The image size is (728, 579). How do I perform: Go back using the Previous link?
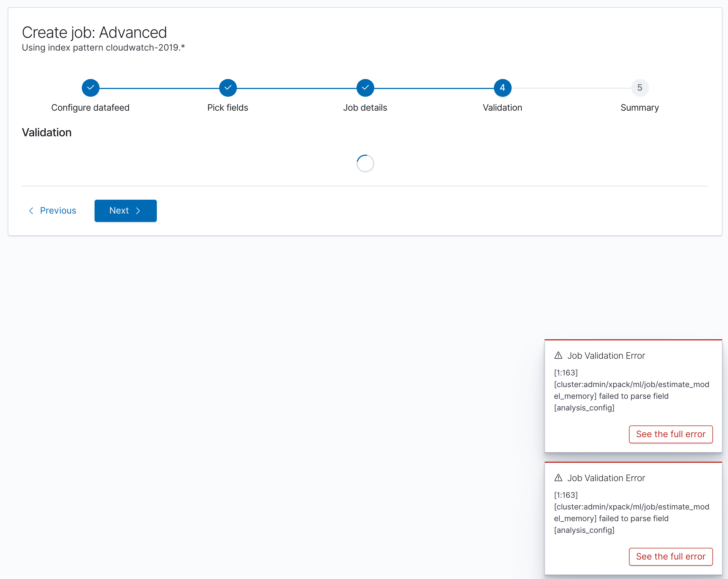click(x=58, y=210)
